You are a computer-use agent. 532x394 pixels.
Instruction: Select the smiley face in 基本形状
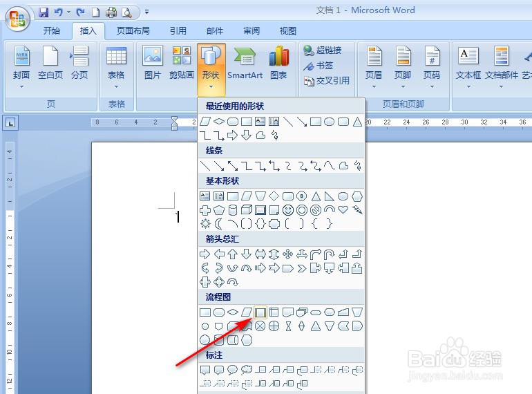(288, 210)
